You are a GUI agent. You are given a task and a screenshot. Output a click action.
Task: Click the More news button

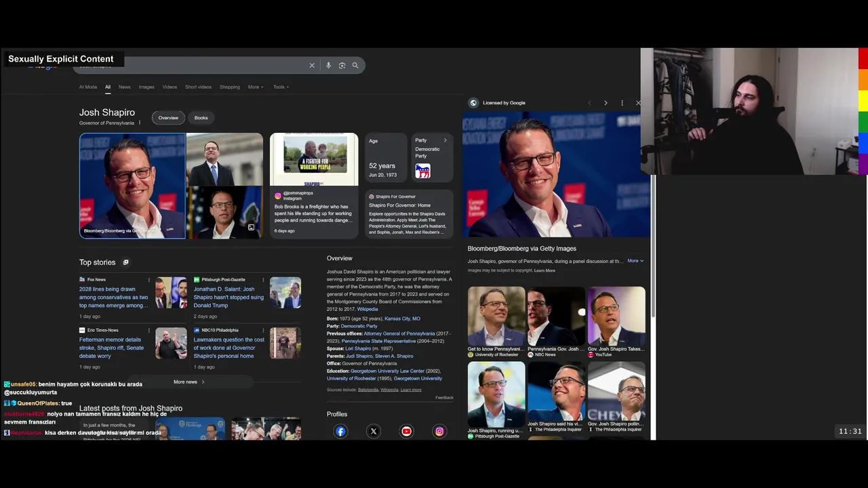189,382
